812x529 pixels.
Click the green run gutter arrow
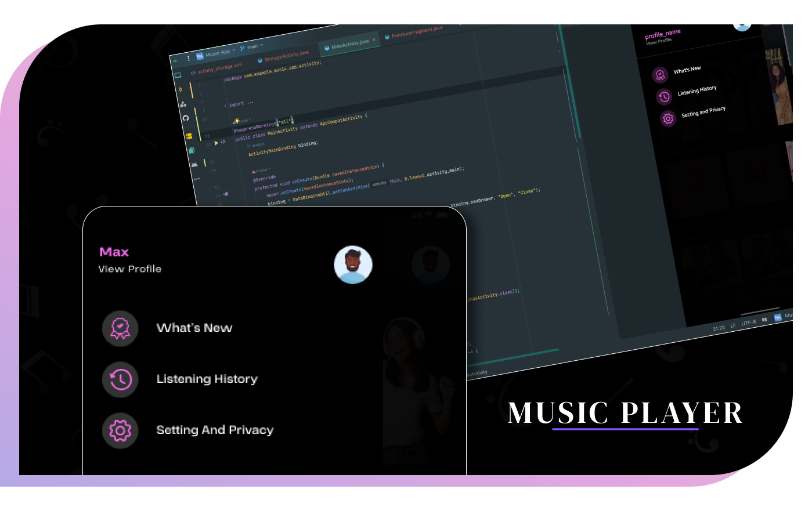coord(216,143)
